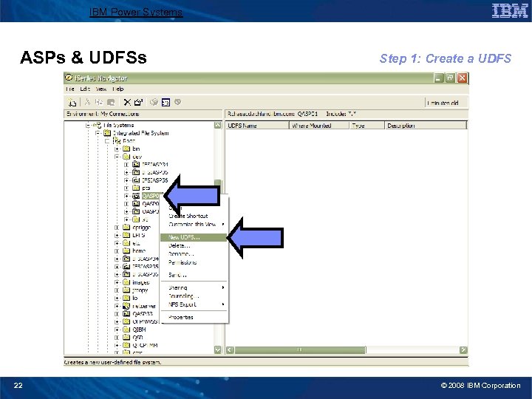This screenshot has height=399, width=532.
Task: Collapse the File Systems tree node
Action: (88, 125)
